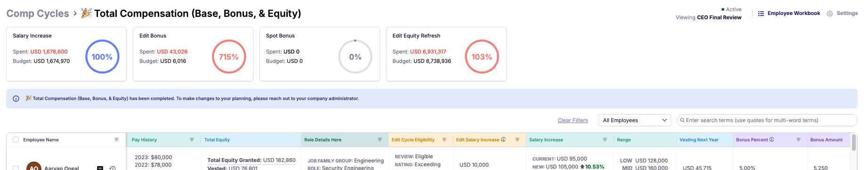Show info for Edit Salary Increase
This screenshot has width=868, height=170.
(x=503, y=139)
